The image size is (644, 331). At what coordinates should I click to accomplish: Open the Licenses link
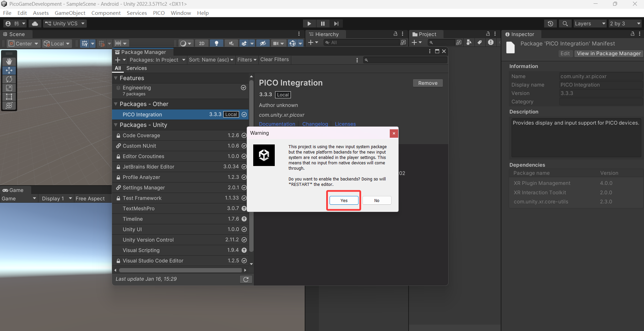(345, 124)
